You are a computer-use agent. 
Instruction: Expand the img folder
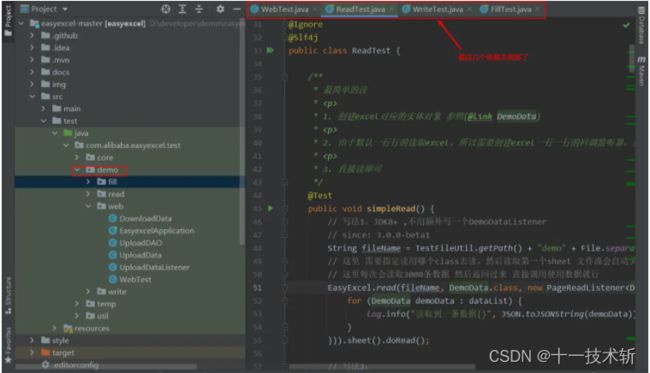(32, 84)
